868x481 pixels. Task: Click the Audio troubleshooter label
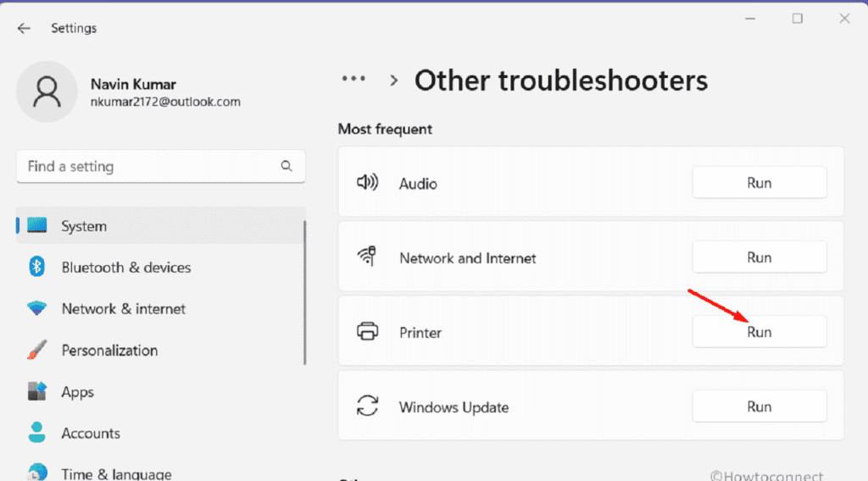pos(418,184)
